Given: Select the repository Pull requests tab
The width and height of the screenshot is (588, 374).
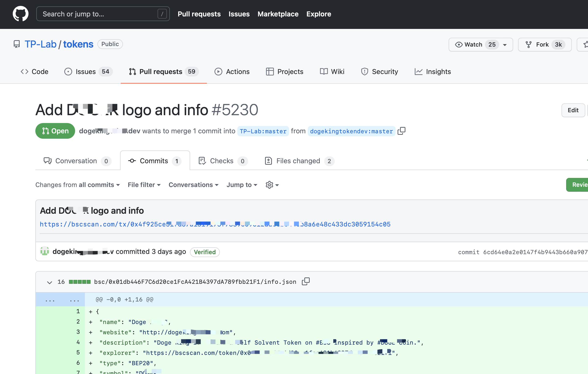Looking at the screenshot, I should (x=164, y=72).
